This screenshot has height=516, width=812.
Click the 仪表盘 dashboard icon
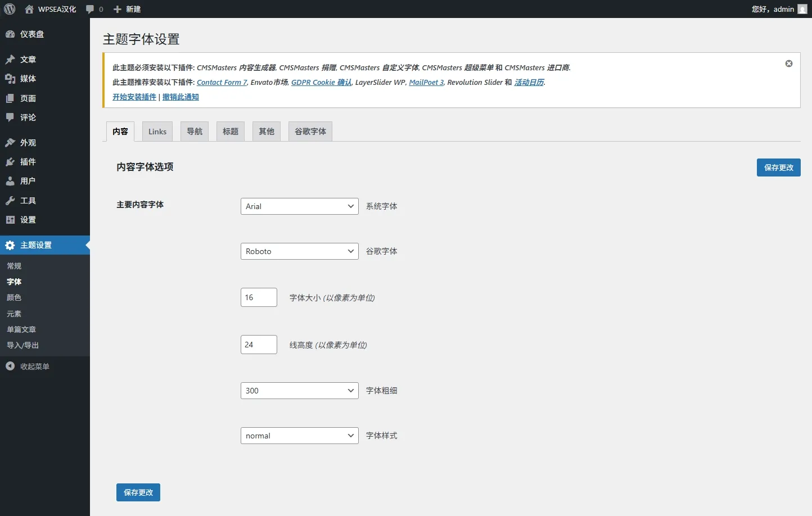click(10, 34)
